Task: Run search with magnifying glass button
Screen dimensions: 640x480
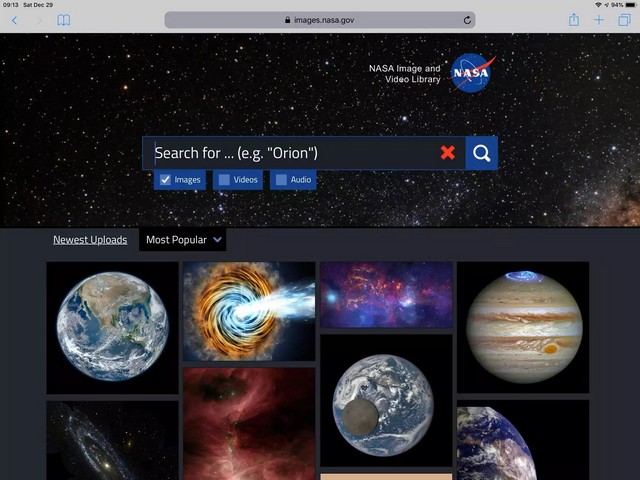Action: pos(482,153)
